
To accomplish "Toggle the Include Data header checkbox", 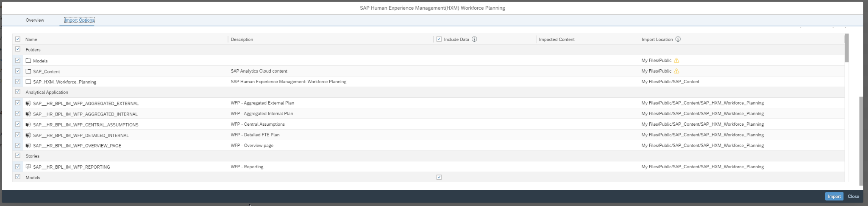I will (x=439, y=39).
